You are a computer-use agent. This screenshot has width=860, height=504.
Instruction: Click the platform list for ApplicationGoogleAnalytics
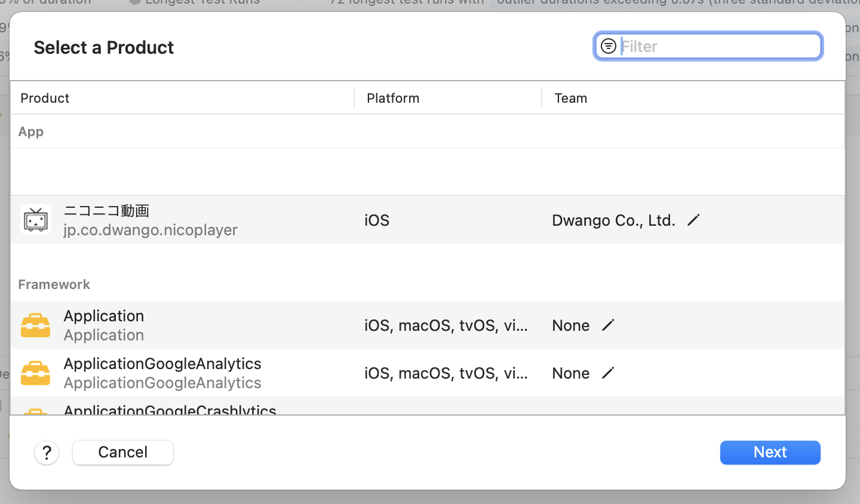point(446,373)
